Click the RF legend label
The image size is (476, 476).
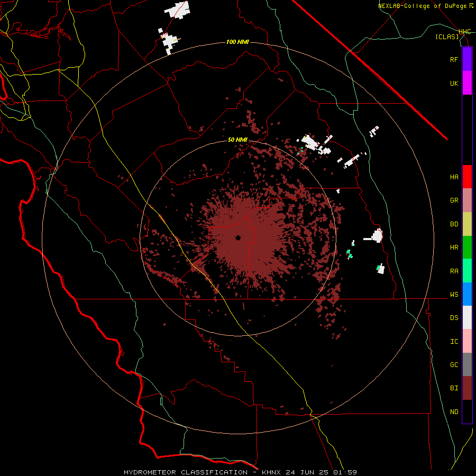click(x=454, y=59)
